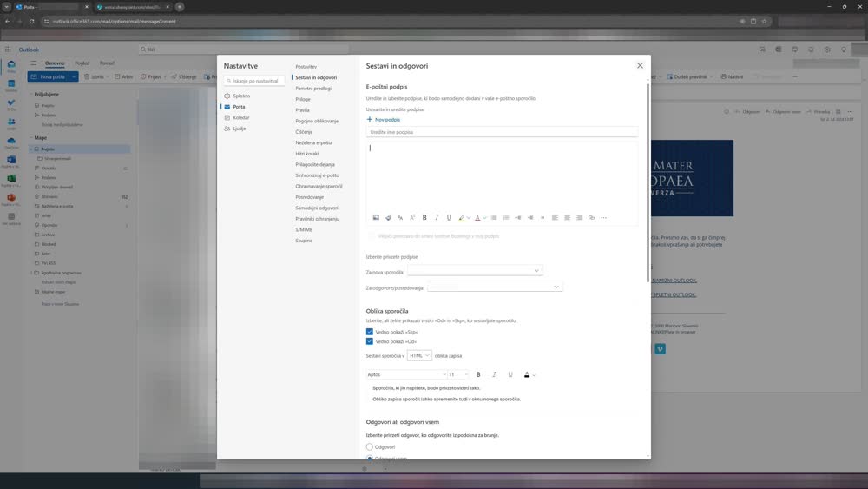Toggle superscript in signature toolbar
This screenshot has width=868, height=489.
pos(412,218)
